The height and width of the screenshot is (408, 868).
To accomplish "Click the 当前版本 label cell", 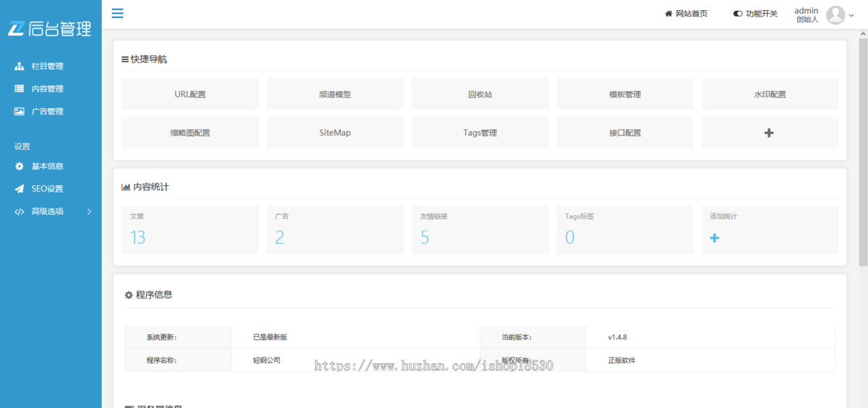I will click(x=534, y=337).
